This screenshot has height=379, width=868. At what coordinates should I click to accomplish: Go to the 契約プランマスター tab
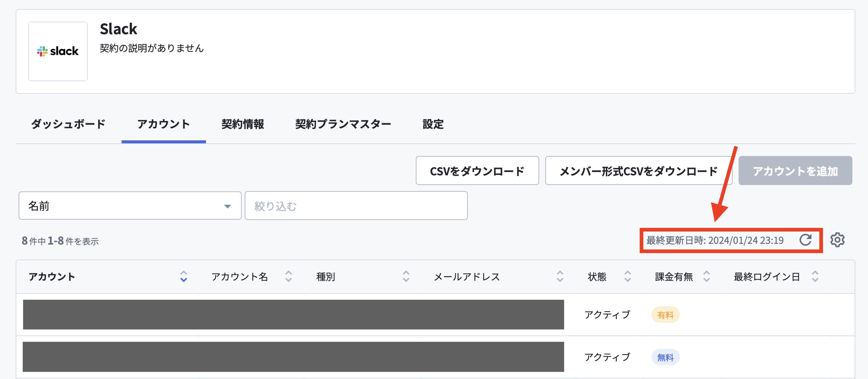(343, 124)
